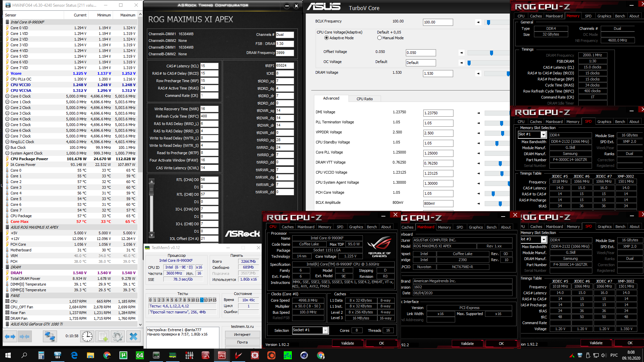Screen dimensions: 644x362
Task: Click HWiNFO network remote monitoring icon
Action: coord(50,336)
